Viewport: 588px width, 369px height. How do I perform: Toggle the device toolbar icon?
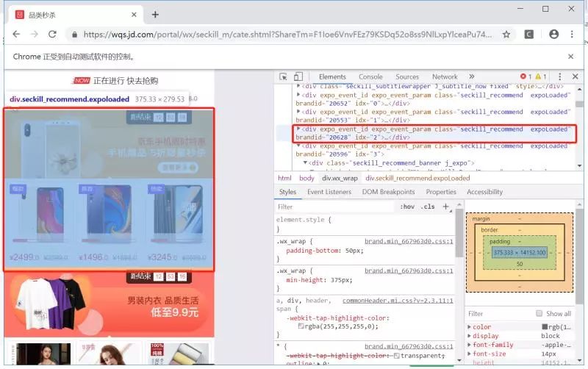(298, 76)
